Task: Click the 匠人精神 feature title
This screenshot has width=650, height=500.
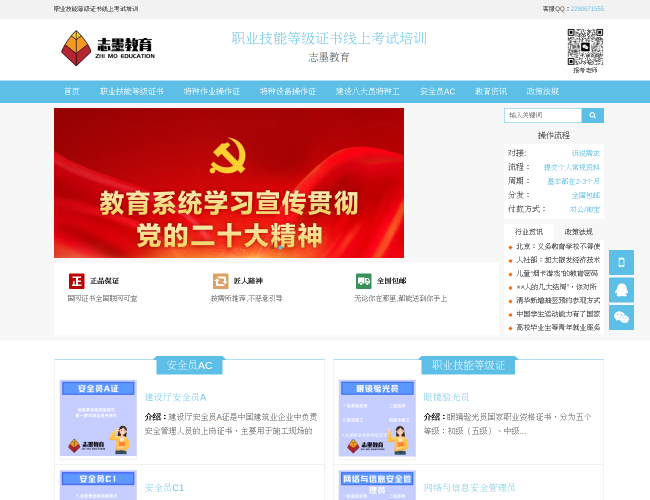Action: point(248,281)
